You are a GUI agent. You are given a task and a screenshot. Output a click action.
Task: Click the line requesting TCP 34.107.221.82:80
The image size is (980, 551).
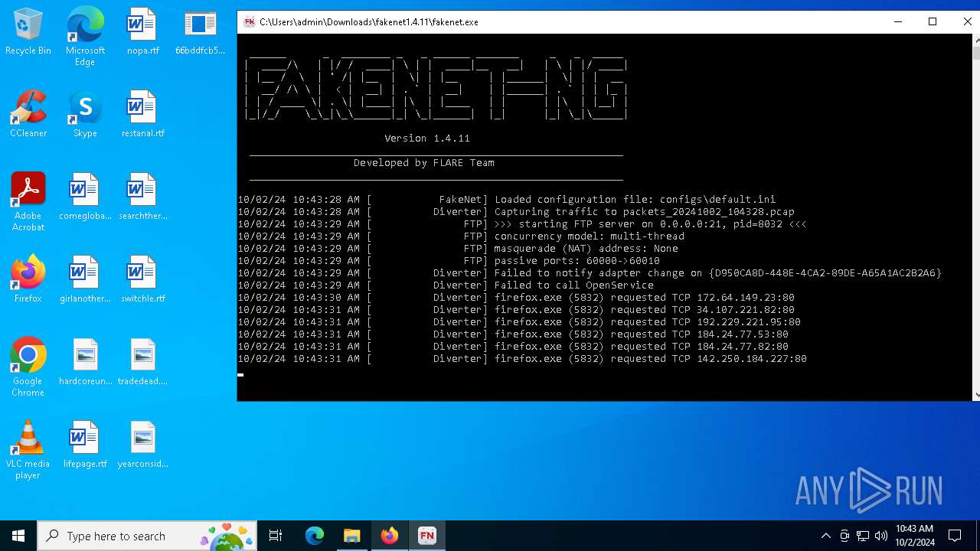pyautogui.click(x=516, y=310)
